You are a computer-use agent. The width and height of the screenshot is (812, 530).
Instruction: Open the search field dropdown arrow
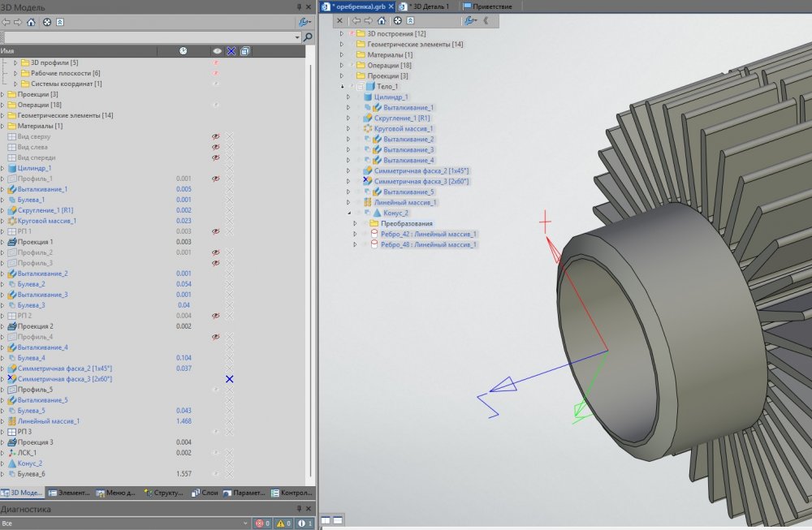297,37
